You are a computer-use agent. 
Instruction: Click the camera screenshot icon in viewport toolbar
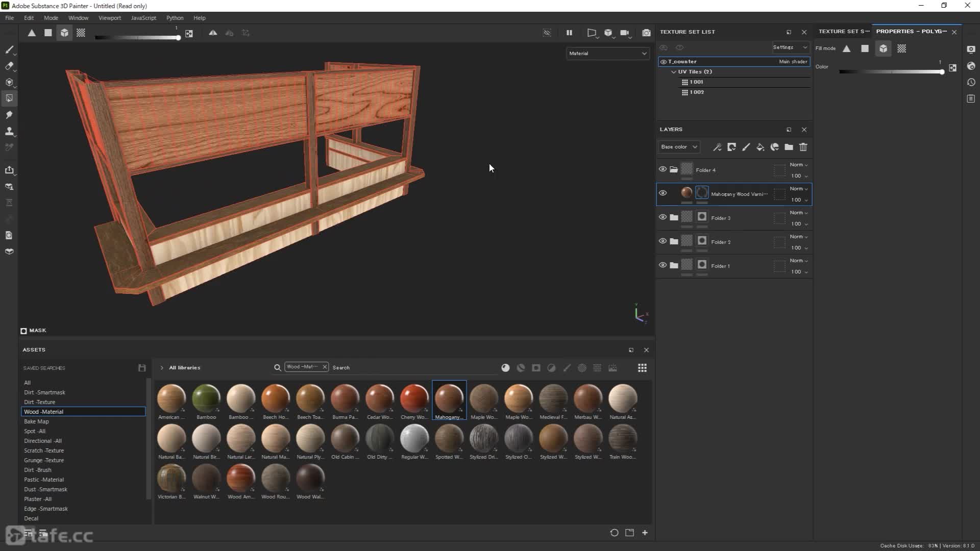point(646,33)
